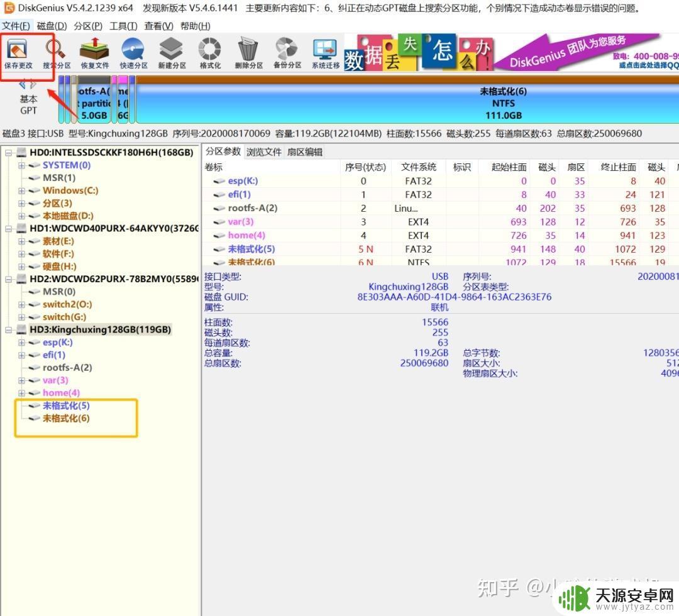Select rootfs-A(2) in the disk tree
This screenshot has height=616, width=679.
(67, 368)
